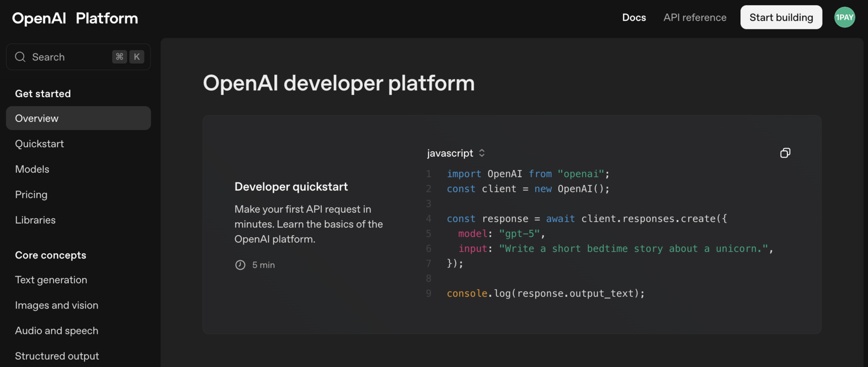Switch to the Docs tab
This screenshot has width=868, height=367.
point(634,18)
